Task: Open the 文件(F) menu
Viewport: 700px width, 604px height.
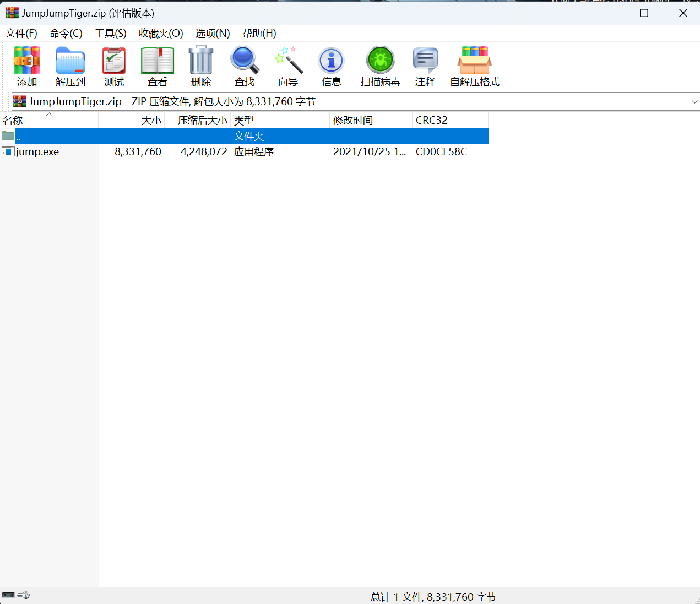Action: click(x=21, y=34)
